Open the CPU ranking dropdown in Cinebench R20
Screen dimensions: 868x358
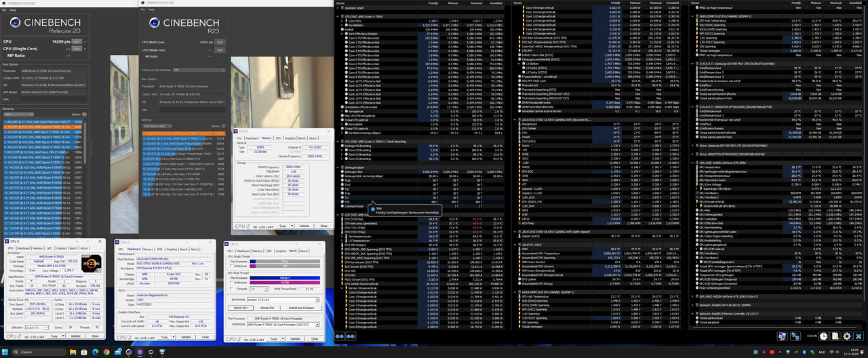pyautogui.click(x=18, y=114)
